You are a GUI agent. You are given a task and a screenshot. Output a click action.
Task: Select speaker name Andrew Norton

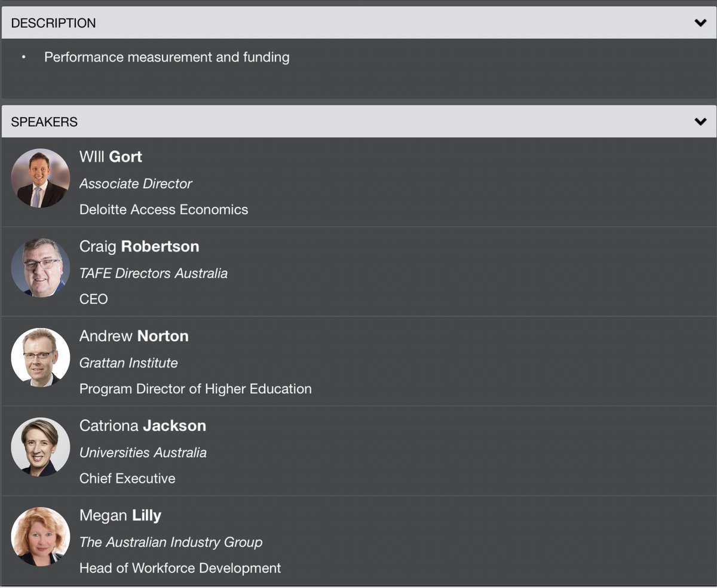coord(134,336)
